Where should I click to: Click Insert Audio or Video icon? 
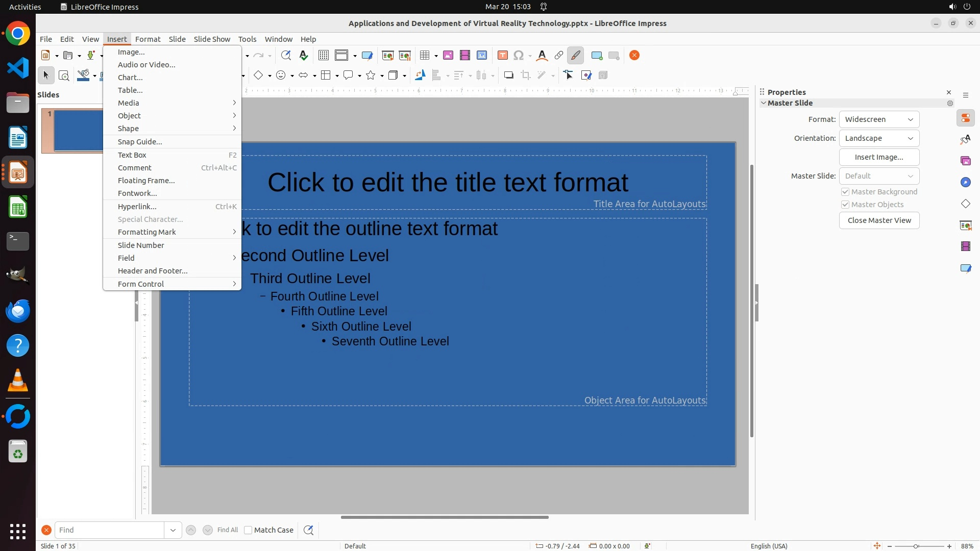click(x=464, y=56)
